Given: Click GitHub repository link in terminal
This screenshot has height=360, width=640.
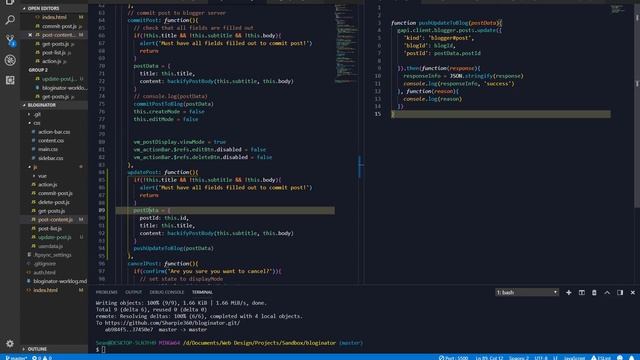Looking at the screenshot, I should coord(172,323).
